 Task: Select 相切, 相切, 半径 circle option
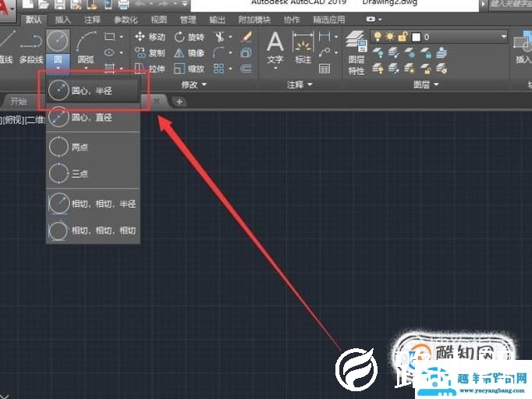click(x=103, y=203)
